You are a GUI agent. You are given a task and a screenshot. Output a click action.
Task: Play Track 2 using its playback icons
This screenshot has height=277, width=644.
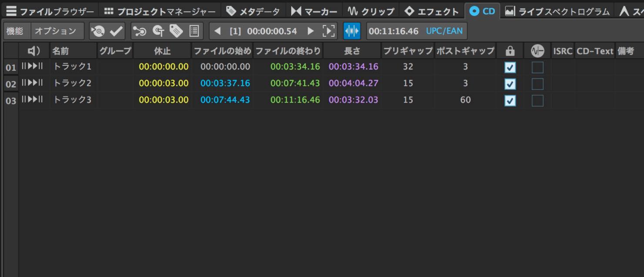tap(32, 83)
